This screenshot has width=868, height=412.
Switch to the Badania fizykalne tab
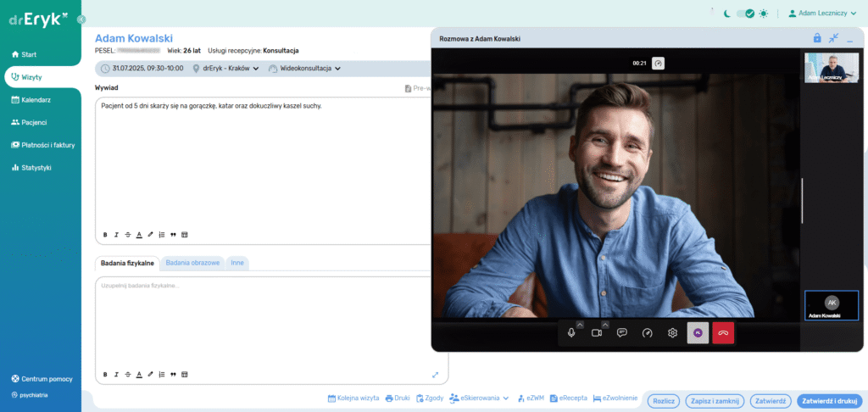tap(127, 263)
